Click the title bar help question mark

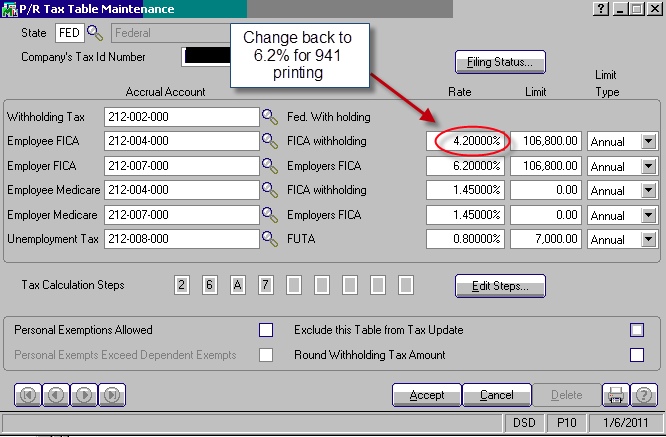pos(601,8)
